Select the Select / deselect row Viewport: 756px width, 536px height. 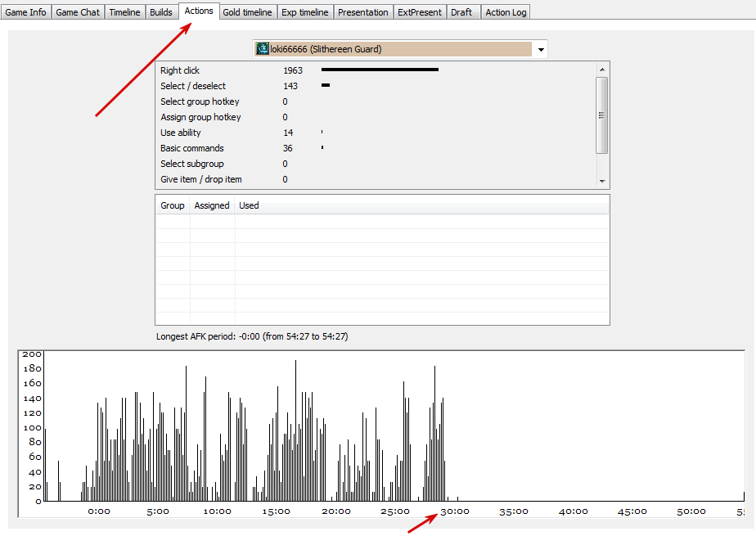pos(375,86)
